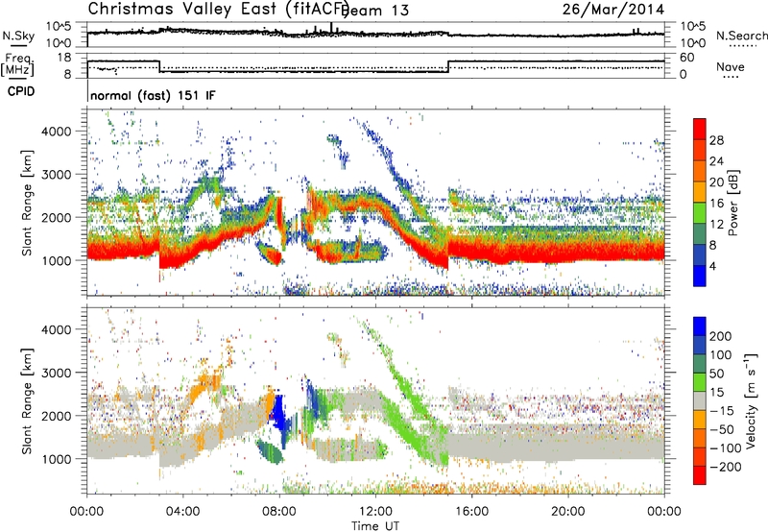Click the "04:00" time tick label

point(182,512)
